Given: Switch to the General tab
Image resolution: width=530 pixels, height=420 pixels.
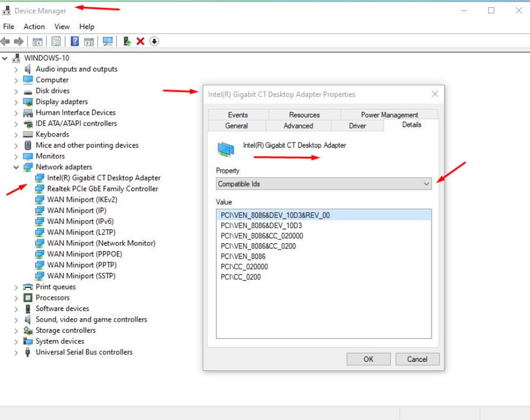Looking at the screenshot, I should coord(236,125).
